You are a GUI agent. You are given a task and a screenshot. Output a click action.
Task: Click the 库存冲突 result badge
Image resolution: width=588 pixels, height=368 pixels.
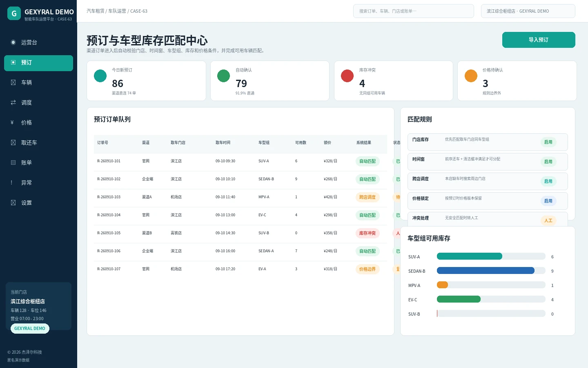(367, 233)
